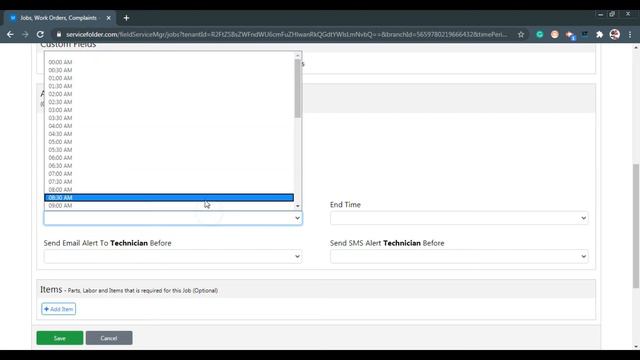Choose 04:00 AM in the list

tap(169, 126)
